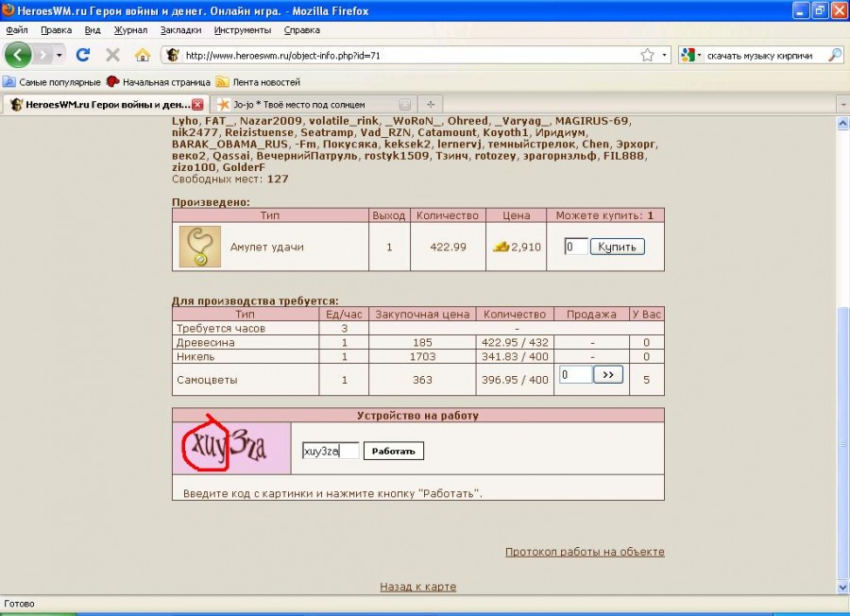The width and height of the screenshot is (850, 616).
Task: Click the Амулет удачи item image
Action: 200,247
